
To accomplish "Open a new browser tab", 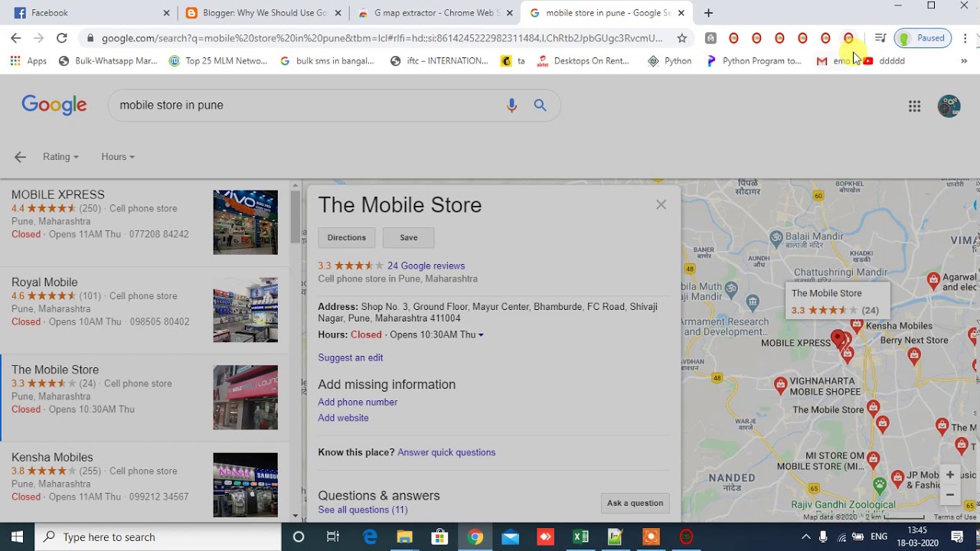I will (x=708, y=13).
